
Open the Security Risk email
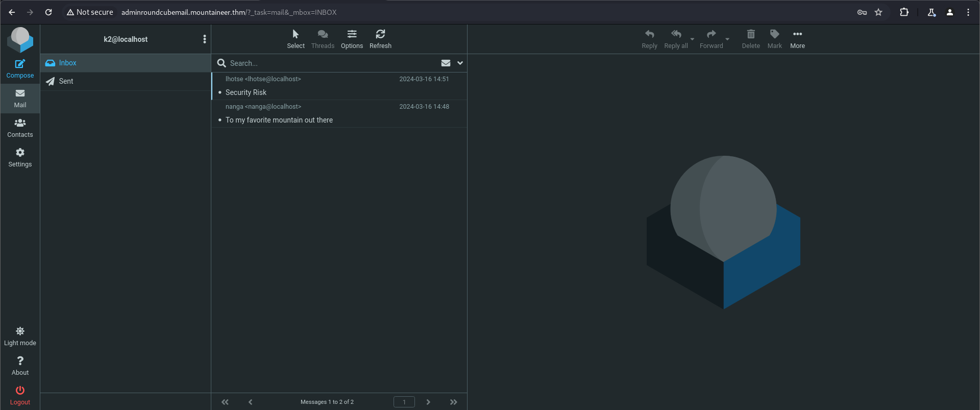[x=246, y=92]
